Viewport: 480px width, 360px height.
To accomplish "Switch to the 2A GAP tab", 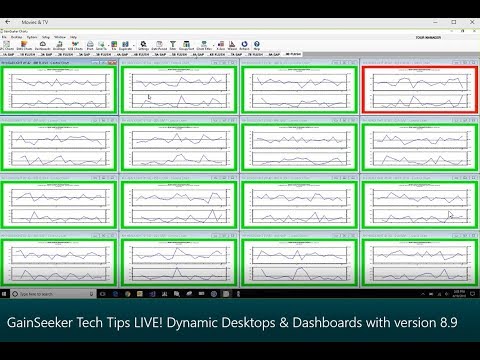I will tap(46, 54).
